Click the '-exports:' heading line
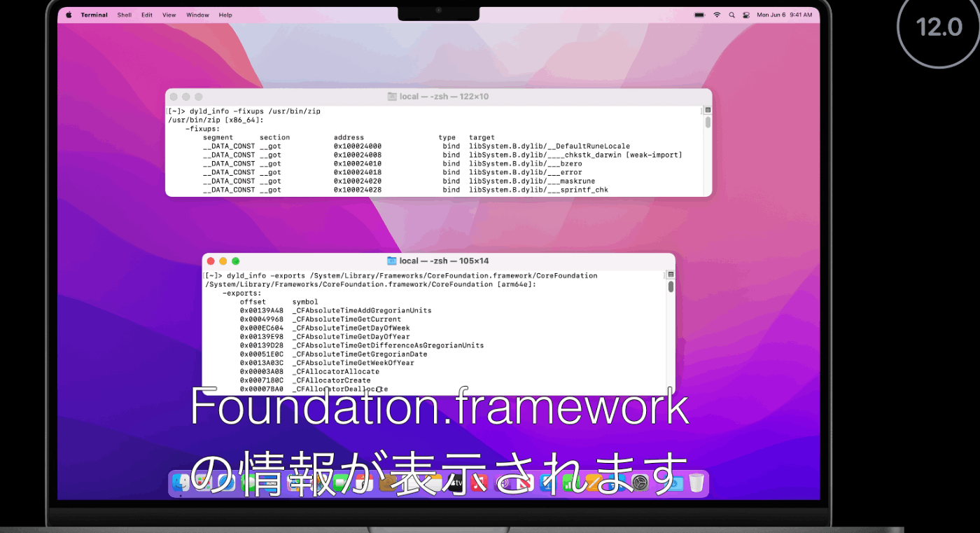The width and height of the screenshot is (980, 533). point(242,293)
